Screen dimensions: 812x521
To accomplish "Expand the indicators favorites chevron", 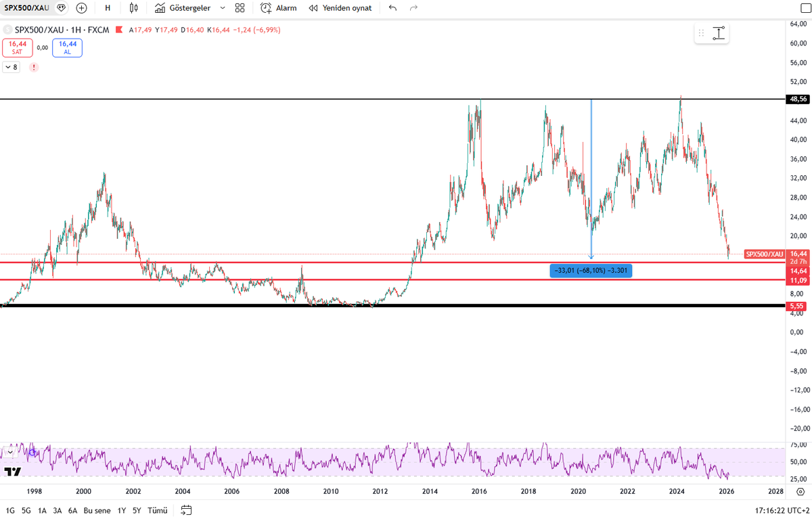I will pos(223,8).
